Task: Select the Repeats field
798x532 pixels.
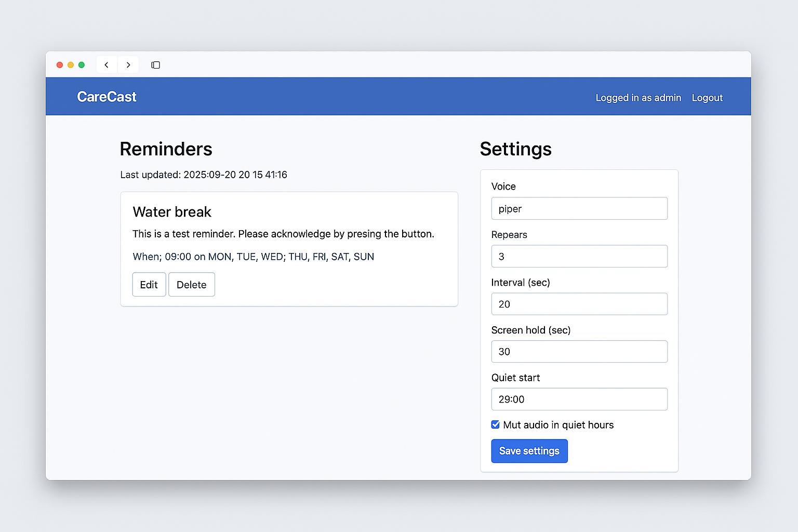Action: click(x=579, y=256)
